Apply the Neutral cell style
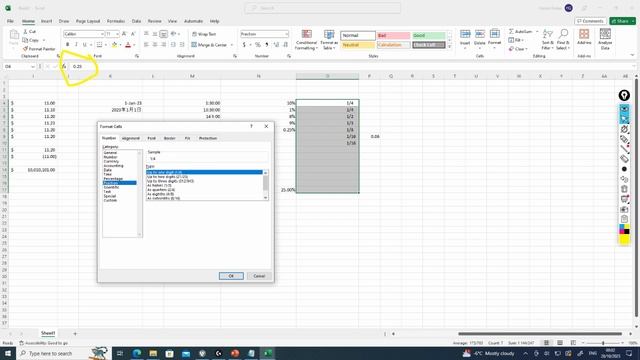 coord(358,45)
